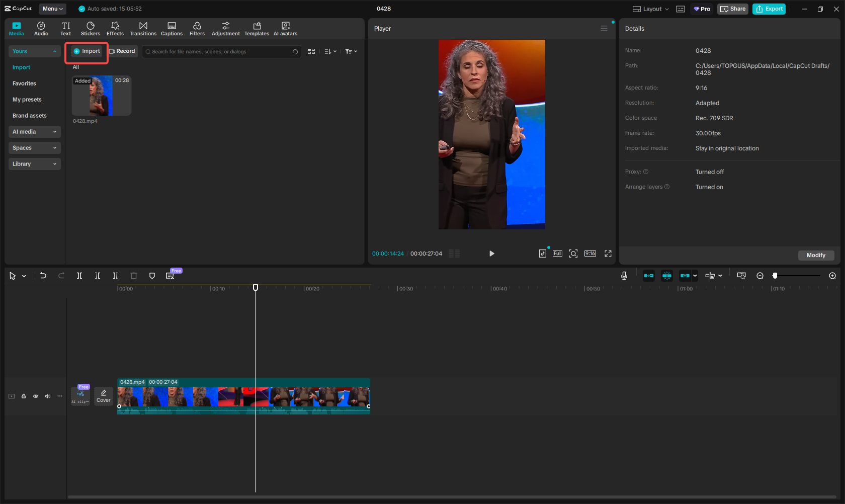Expand the AI media dropdown

click(x=34, y=132)
